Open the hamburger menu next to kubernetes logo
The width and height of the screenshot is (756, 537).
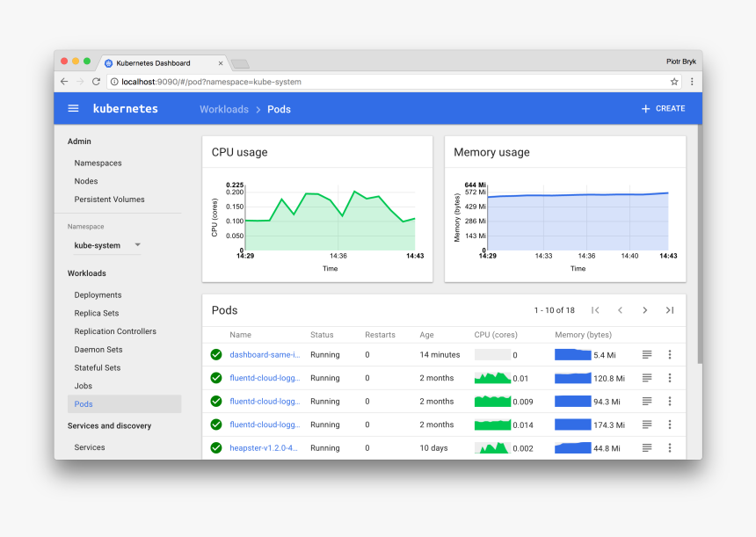pyautogui.click(x=73, y=108)
